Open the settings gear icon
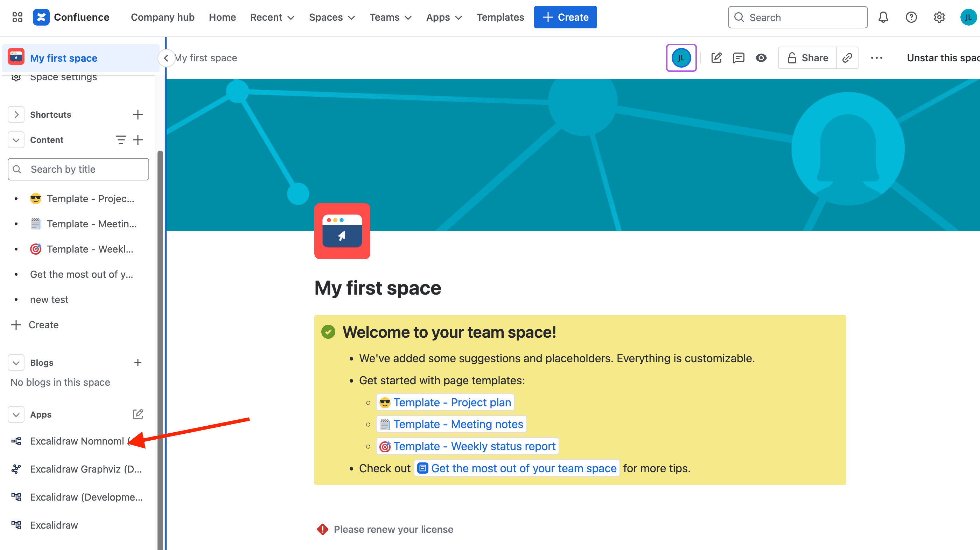Image resolution: width=980 pixels, height=550 pixels. coord(939,17)
